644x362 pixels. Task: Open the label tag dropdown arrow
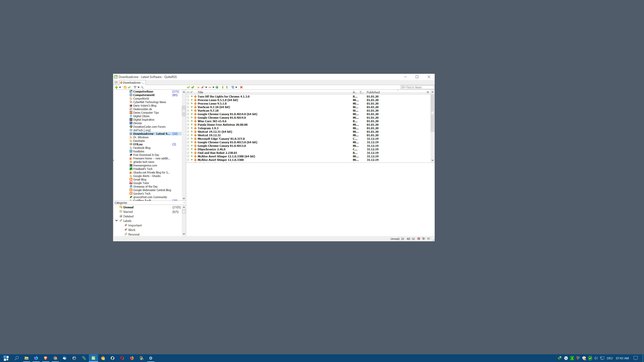206,87
